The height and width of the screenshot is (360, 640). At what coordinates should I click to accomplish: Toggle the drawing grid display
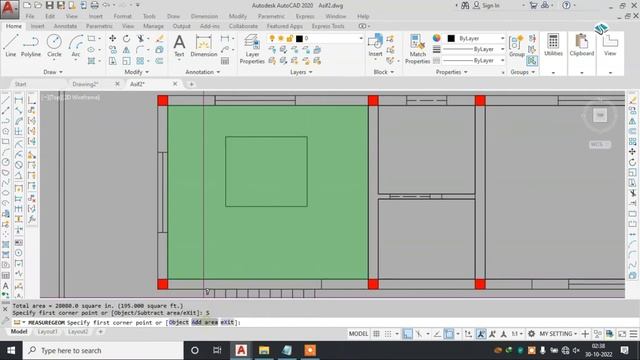click(376, 334)
